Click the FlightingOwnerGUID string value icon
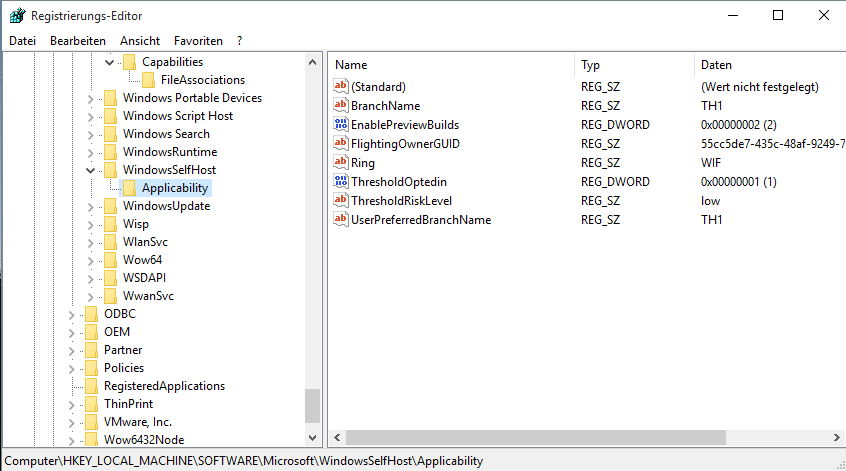This screenshot has width=846, height=471. tap(341, 144)
